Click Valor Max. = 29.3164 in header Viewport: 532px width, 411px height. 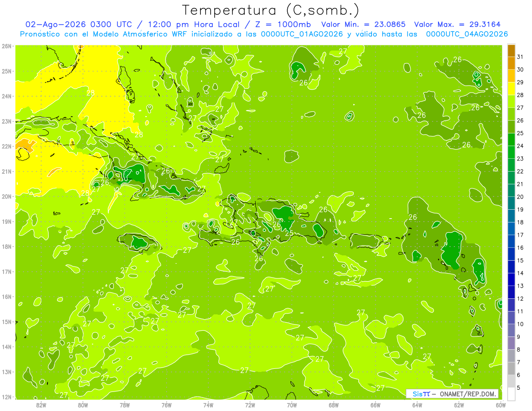458,24
